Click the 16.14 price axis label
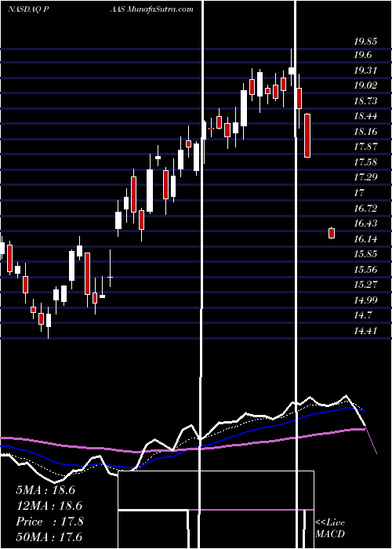The image size is (392, 549). [366, 238]
